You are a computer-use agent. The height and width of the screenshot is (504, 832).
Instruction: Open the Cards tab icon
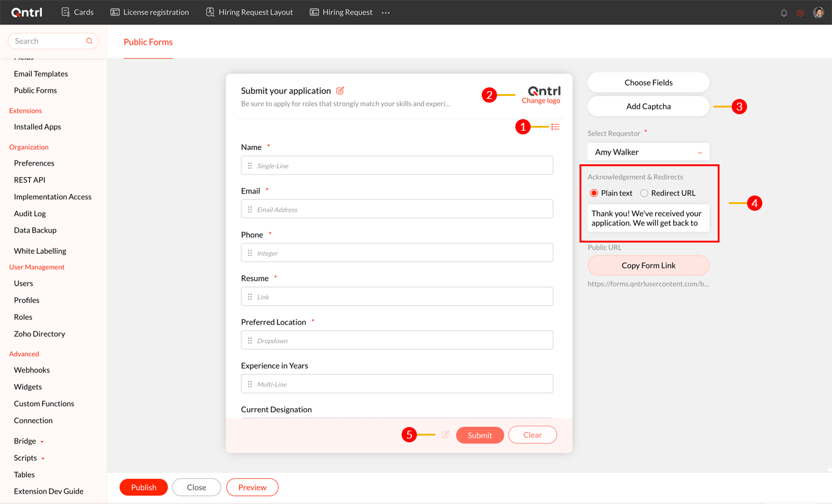point(65,12)
